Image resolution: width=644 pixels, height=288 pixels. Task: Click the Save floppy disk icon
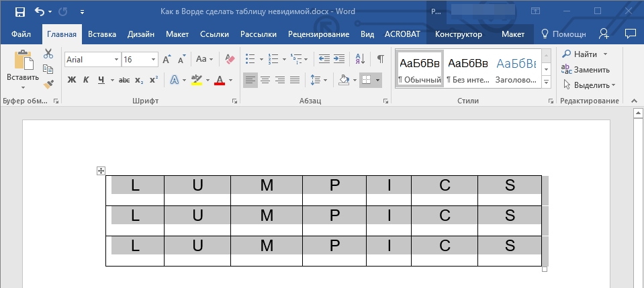[x=19, y=12]
